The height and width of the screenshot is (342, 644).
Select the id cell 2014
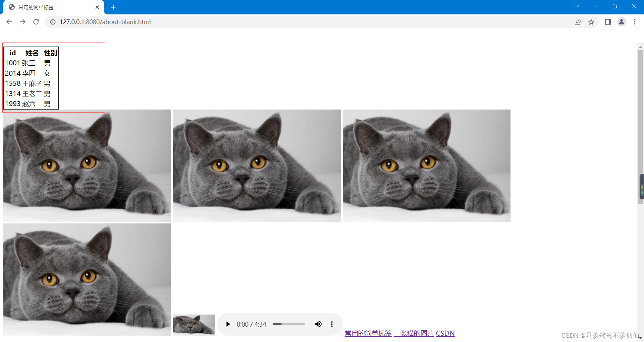tap(13, 73)
